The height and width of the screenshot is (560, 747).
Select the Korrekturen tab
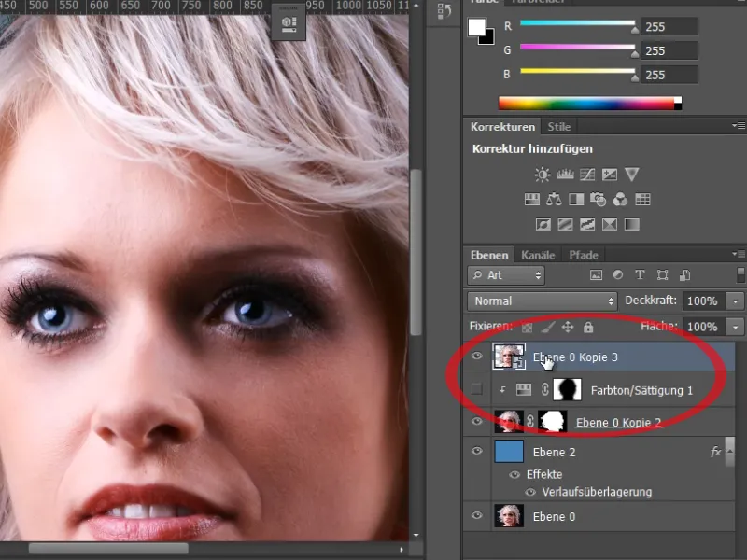tap(502, 127)
